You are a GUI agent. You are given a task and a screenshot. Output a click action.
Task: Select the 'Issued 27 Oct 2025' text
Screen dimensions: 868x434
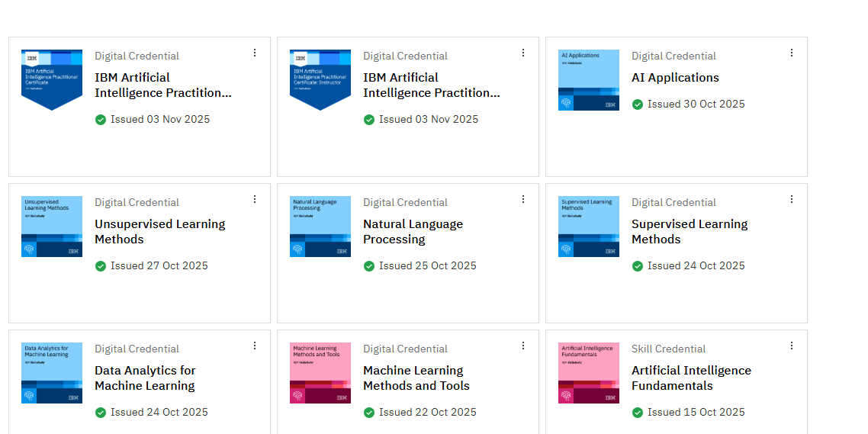pos(159,265)
